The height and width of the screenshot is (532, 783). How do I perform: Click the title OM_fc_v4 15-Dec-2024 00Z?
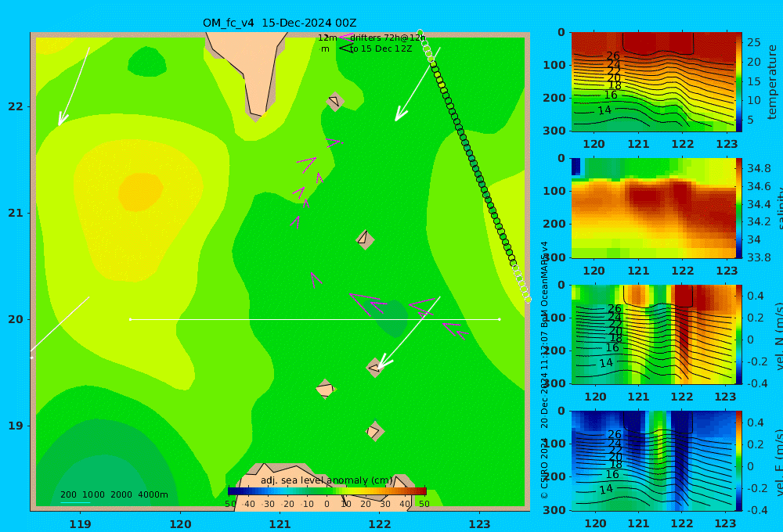(280, 23)
